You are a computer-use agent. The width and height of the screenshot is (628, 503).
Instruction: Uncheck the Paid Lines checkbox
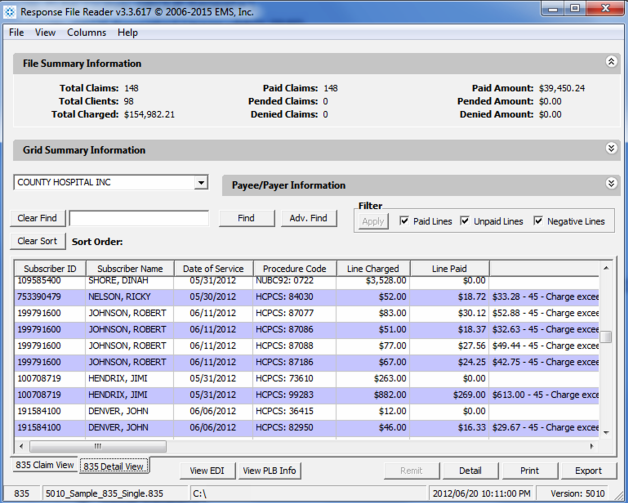404,221
